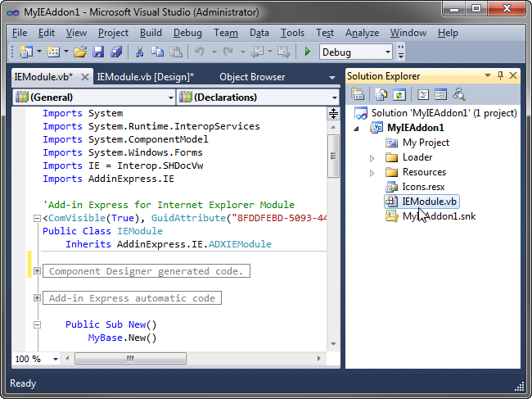This screenshot has width=532, height=399.
Task: Click the Undo arrow icon
Action: coord(200,52)
